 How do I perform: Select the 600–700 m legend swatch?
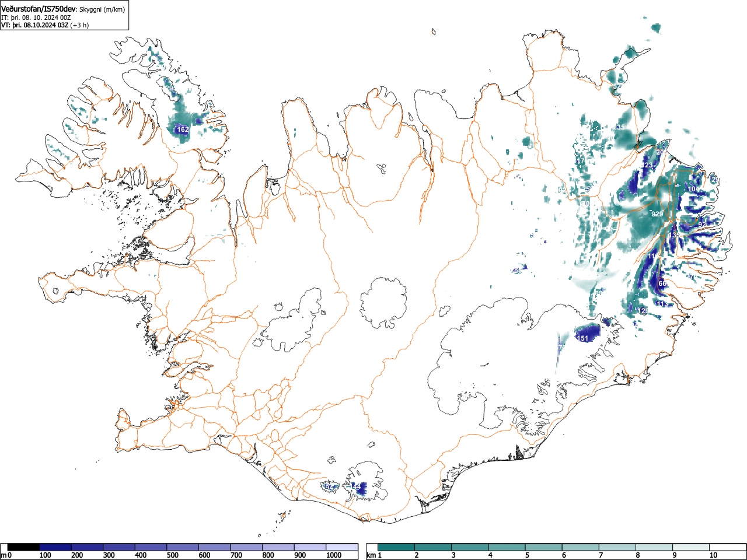215,547
